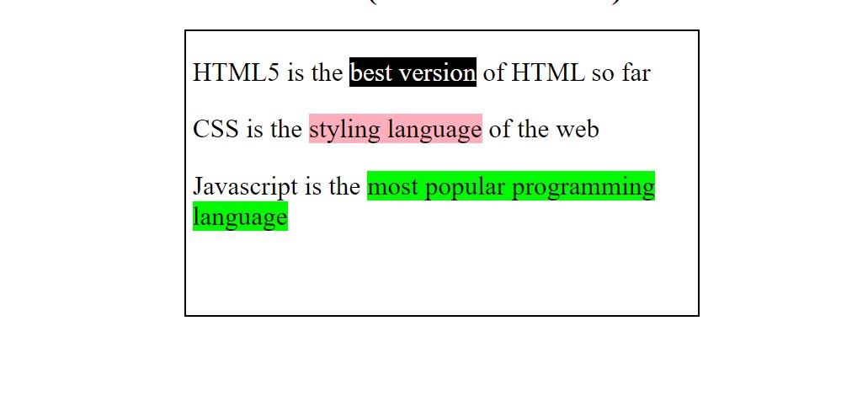The height and width of the screenshot is (417, 868).
Task: Click the word "CSS" in the second sentence
Action: pos(216,129)
